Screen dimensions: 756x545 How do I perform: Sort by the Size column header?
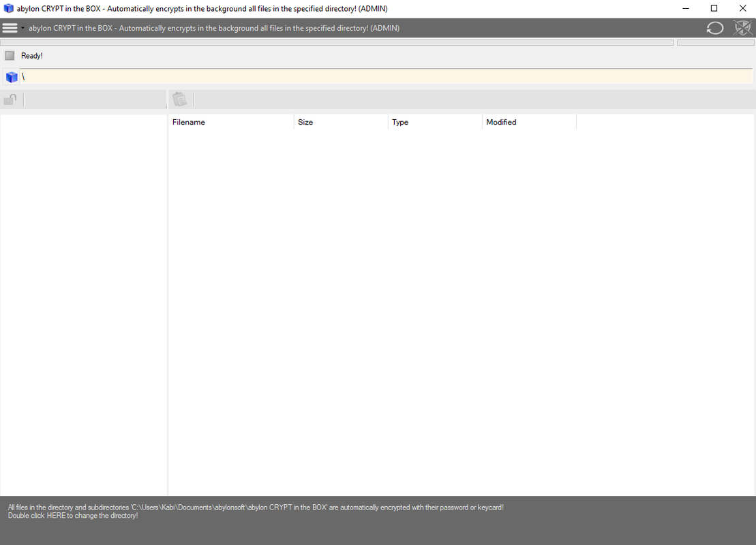341,123
